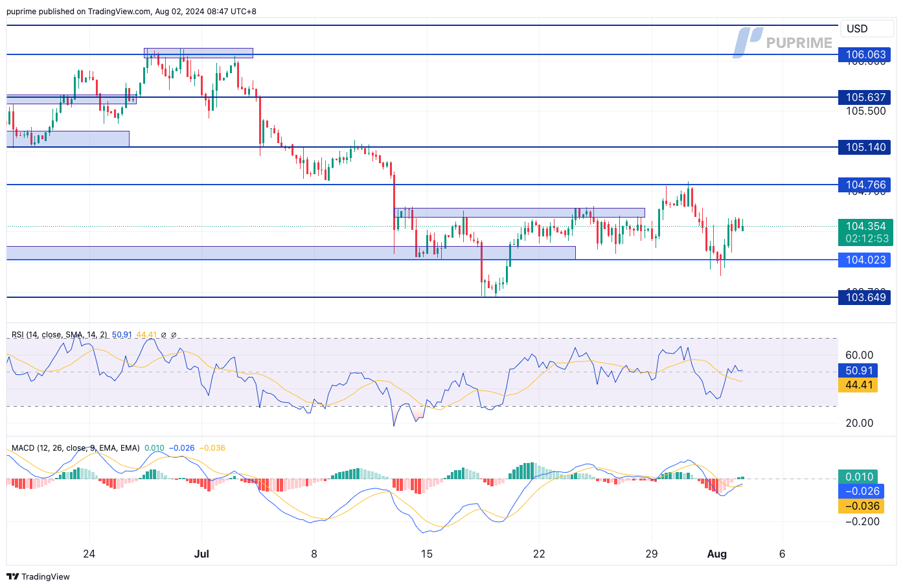
Task: Click the Aug label on time axis
Action: point(717,554)
